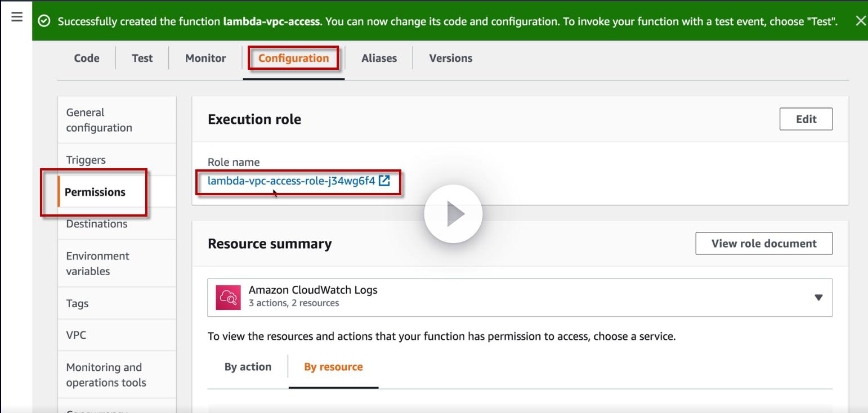Open the lambda-vpc-access-role-j34wg6f4 link
Viewport: 868px width, 413px height.
coord(291,181)
